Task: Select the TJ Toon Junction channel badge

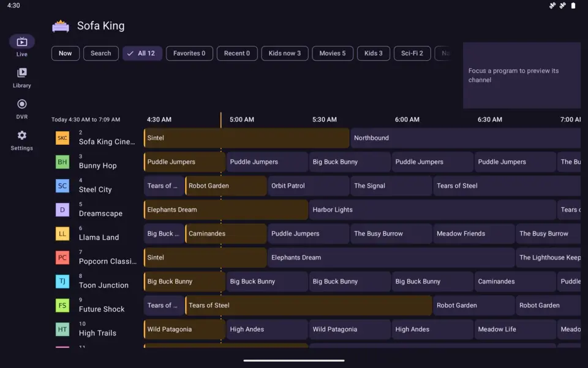Action: [62, 282]
